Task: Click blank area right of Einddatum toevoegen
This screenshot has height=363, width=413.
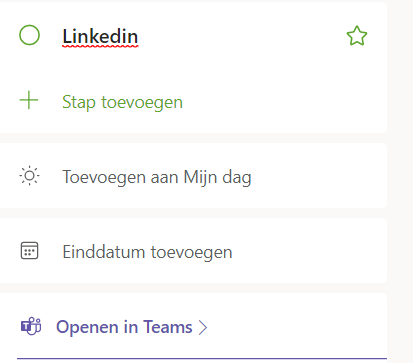Action: [308, 251]
